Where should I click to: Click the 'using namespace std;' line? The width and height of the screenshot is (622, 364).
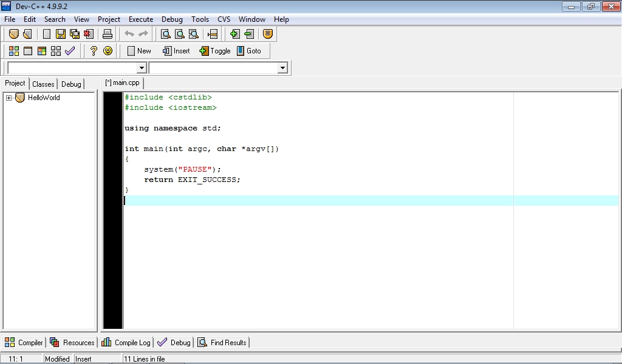173,129
